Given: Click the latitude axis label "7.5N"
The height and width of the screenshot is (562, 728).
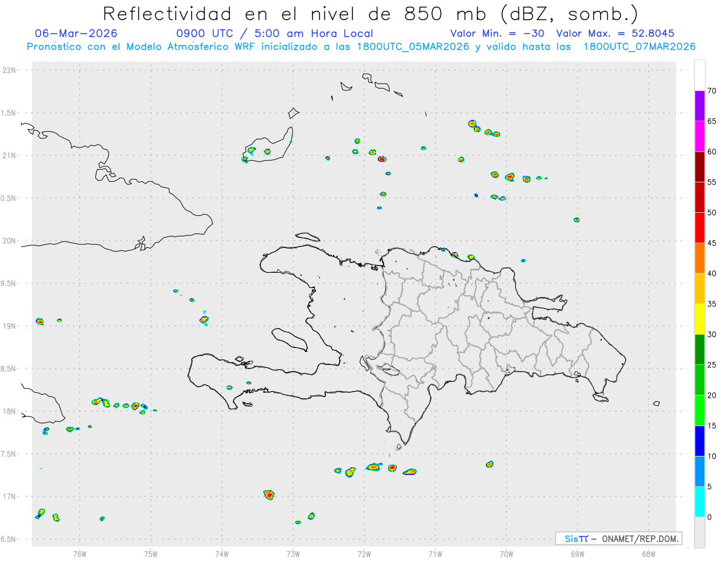Looking at the screenshot, I should click(9, 453).
